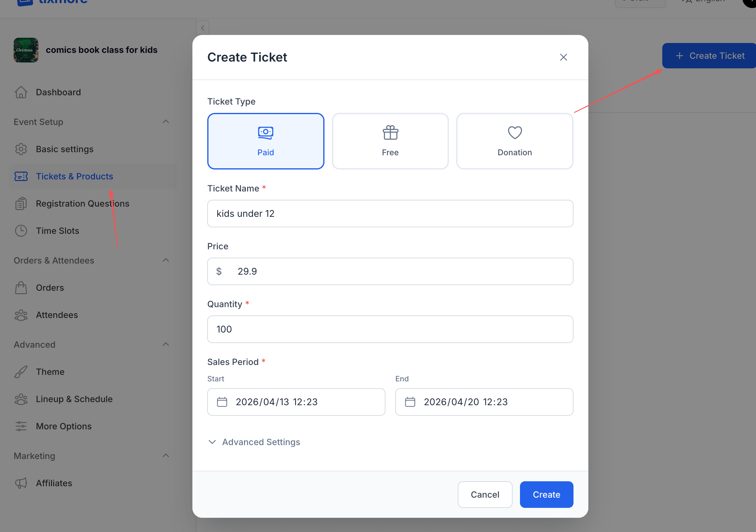Click the Create Ticket button
The image size is (756, 532).
[x=708, y=55]
